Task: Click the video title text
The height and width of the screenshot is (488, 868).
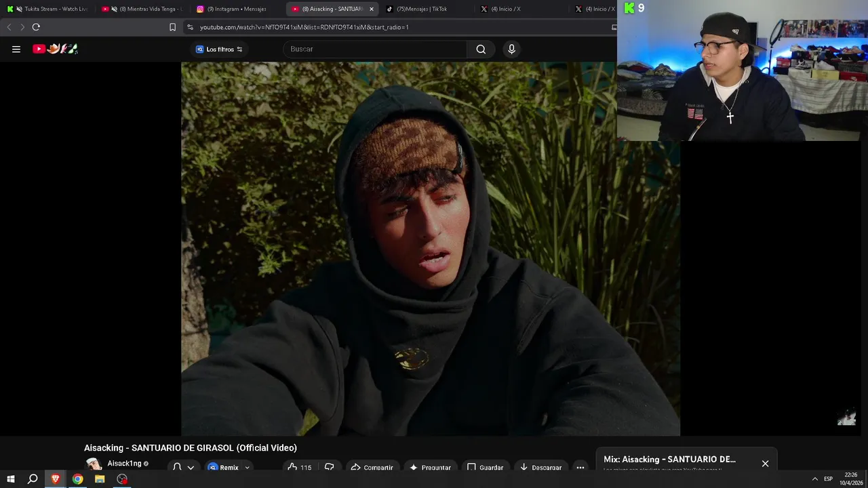Action: (191, 448)
